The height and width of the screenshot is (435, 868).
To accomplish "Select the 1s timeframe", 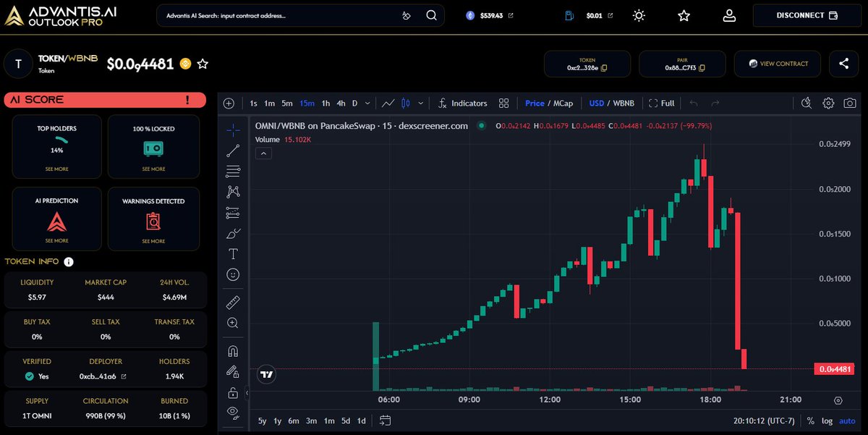I will (x=254, y=104).
